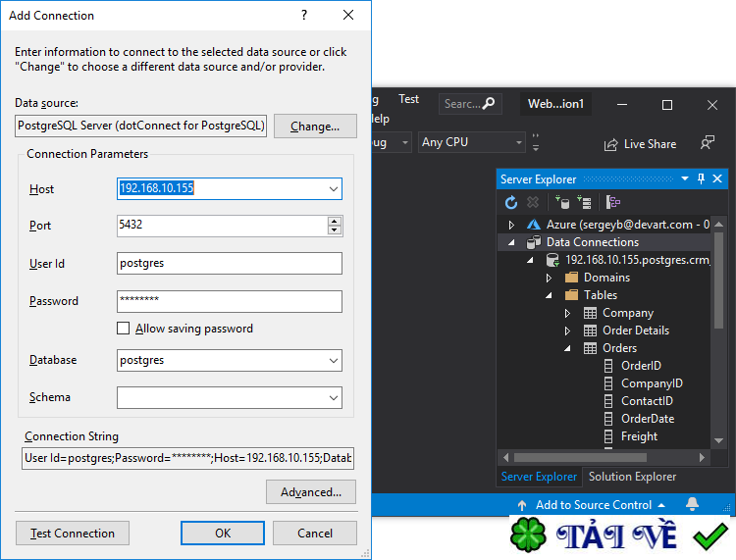
Task: Open the Host dropdown list
Action: [334, 189]
